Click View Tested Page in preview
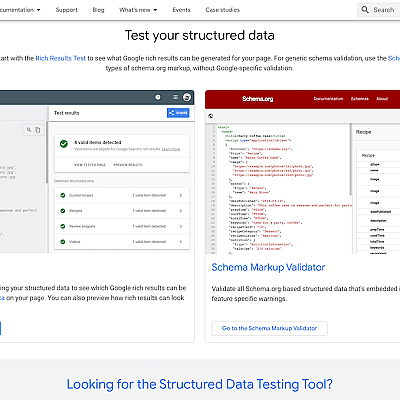This screenshot has width=400, height=400. click(90, 165)
